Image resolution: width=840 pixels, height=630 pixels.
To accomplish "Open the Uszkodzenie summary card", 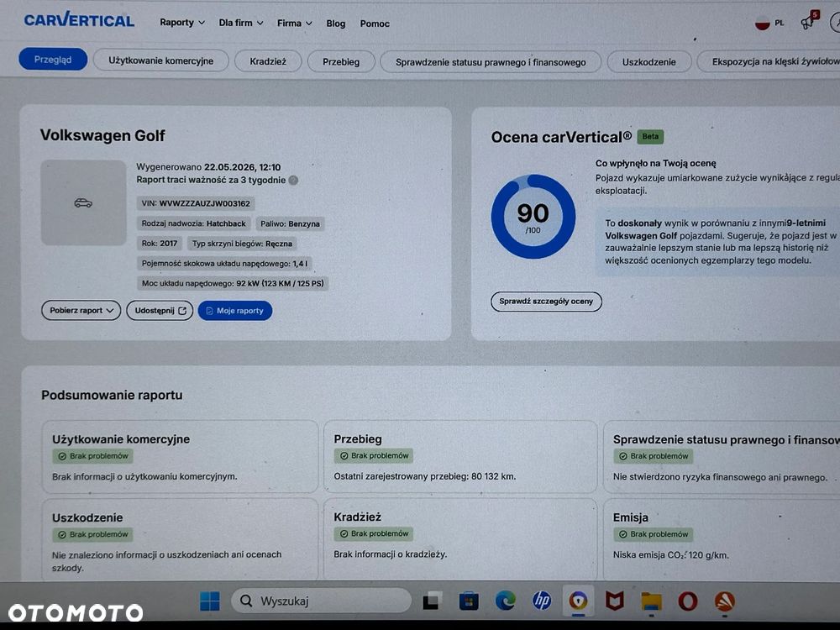I will (x=180, y=540).
